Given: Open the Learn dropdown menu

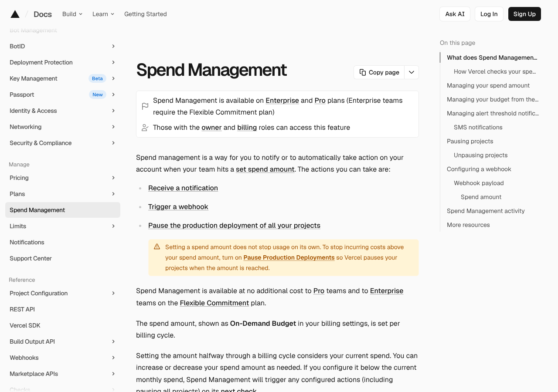Looking at the screenshot, I should [103, 14].
